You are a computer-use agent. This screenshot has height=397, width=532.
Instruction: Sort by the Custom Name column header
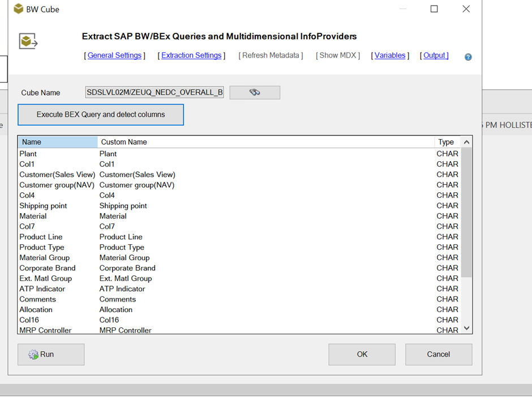[x=265, y=142]
